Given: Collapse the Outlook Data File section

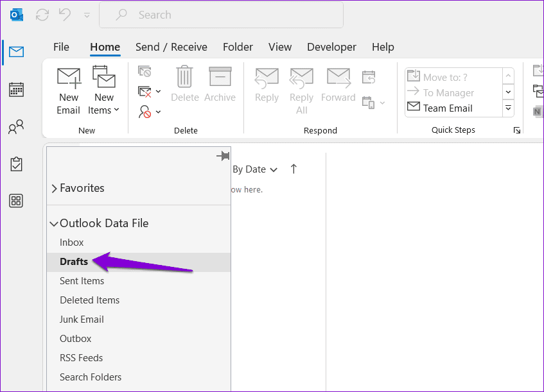Looking at the screenshot, I should 54,223.
